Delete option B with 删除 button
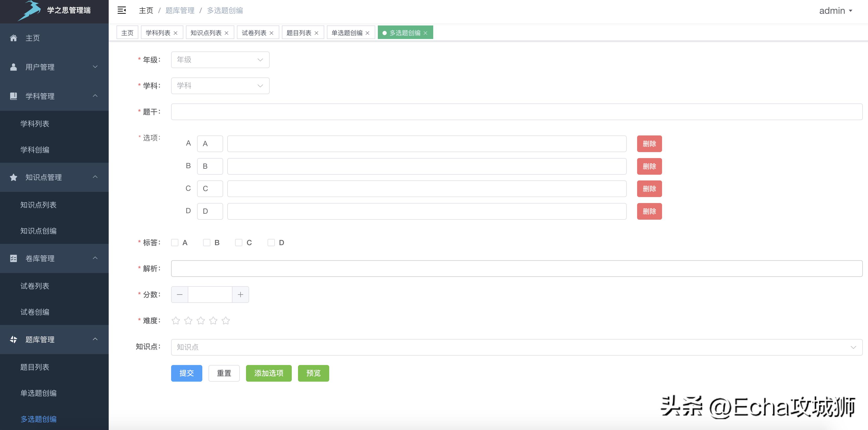Screen dimensions: 868x430 coord(649,166)
